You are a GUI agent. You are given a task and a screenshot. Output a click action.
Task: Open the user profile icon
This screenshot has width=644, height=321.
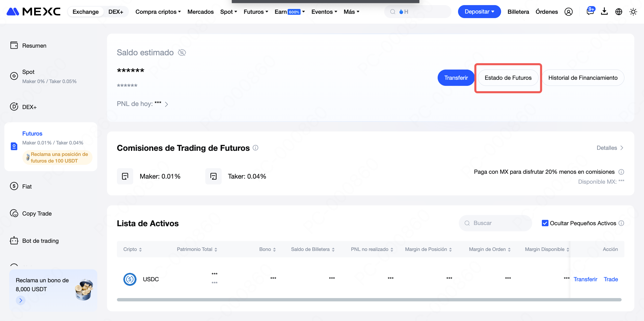(568, 12)
